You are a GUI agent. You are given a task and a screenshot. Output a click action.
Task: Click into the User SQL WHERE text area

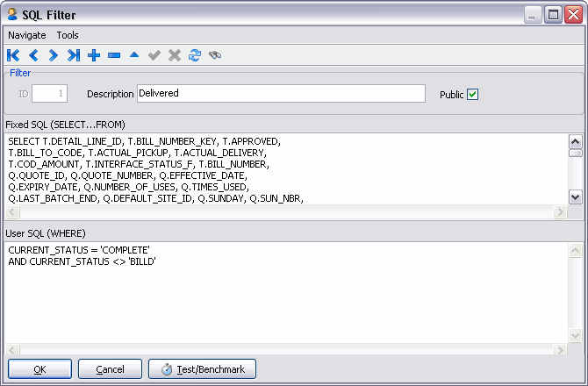tap(286, 293)
